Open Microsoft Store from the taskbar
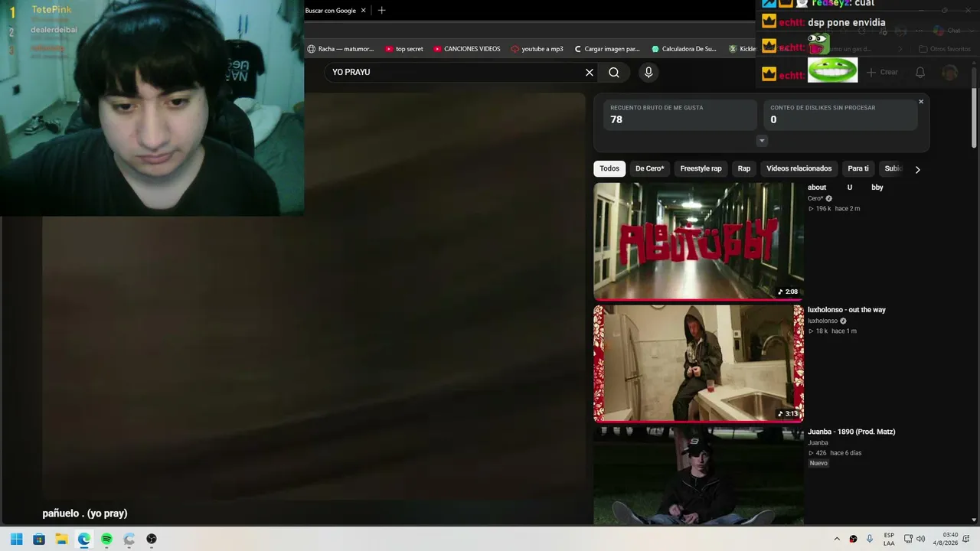This screenshot has width=980, height=551. pos(39,539)
